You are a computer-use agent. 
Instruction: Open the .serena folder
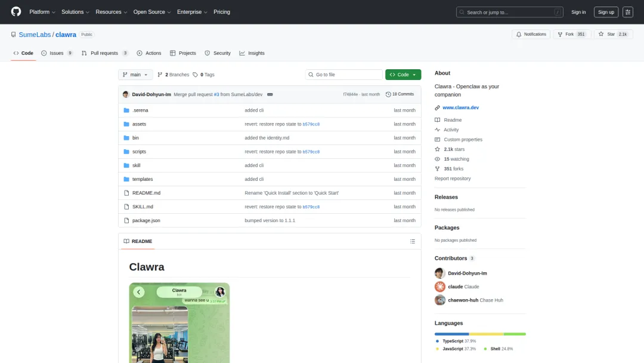tap(140, 110)
